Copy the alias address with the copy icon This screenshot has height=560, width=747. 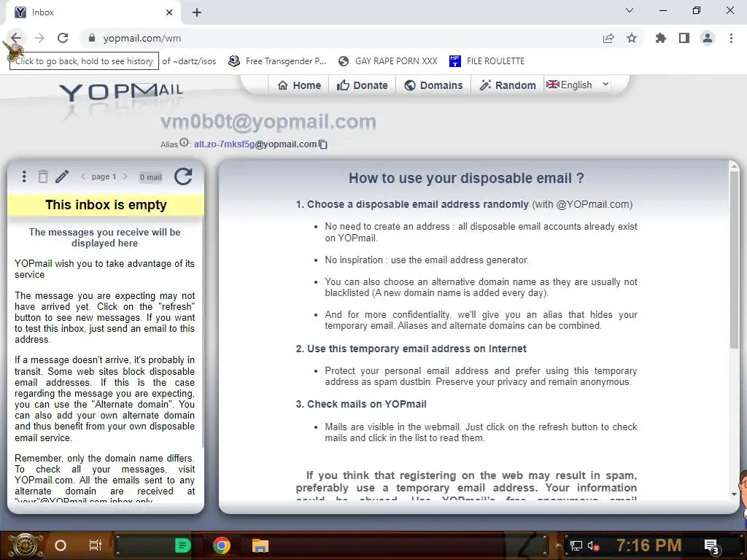(323, 144)
